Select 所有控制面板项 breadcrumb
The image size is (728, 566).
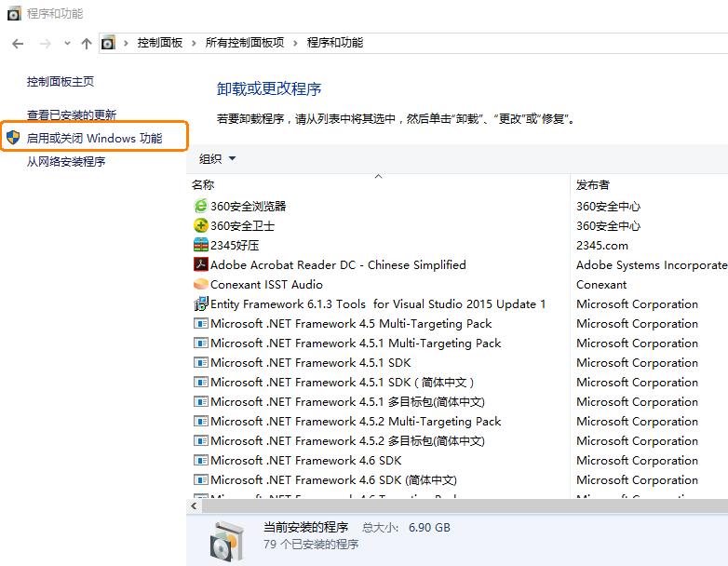point(245,43)
